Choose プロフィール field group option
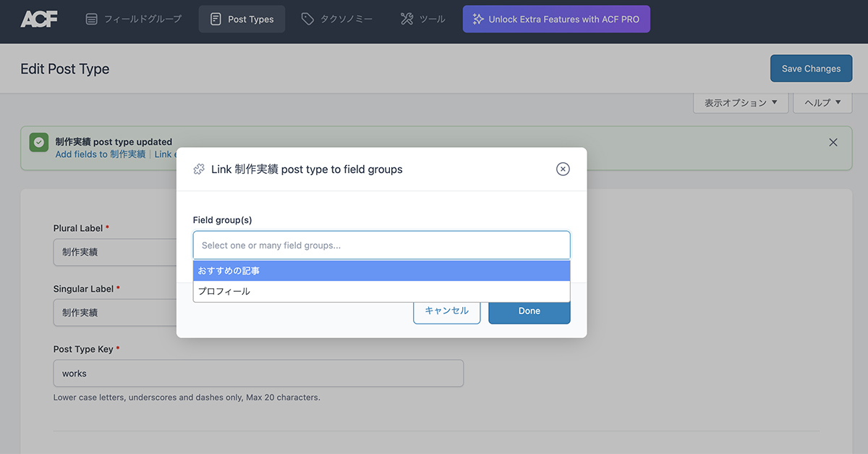The height and width of the screenshot is (454, 868). (382, 291)
